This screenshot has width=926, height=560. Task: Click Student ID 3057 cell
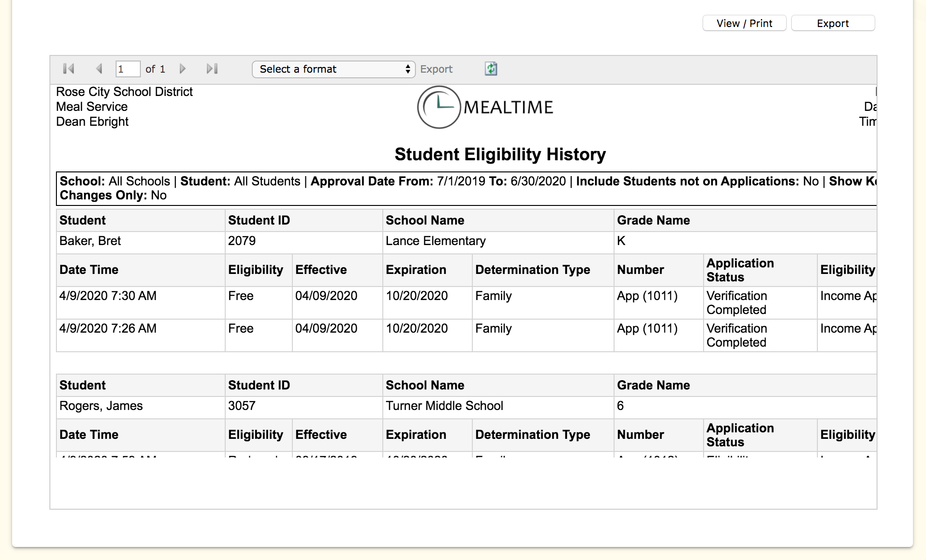[x=242, y=406]
